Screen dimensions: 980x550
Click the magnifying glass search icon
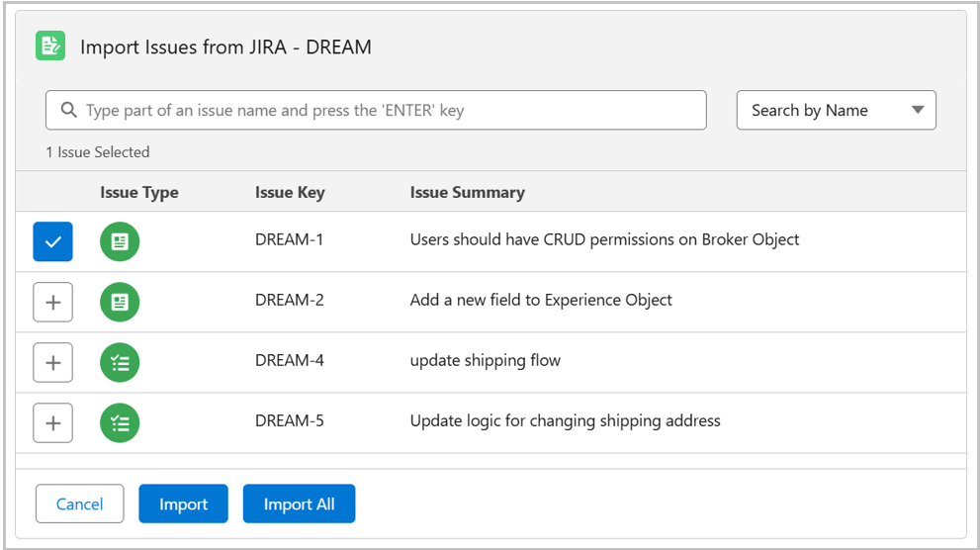tap(68, 111)
